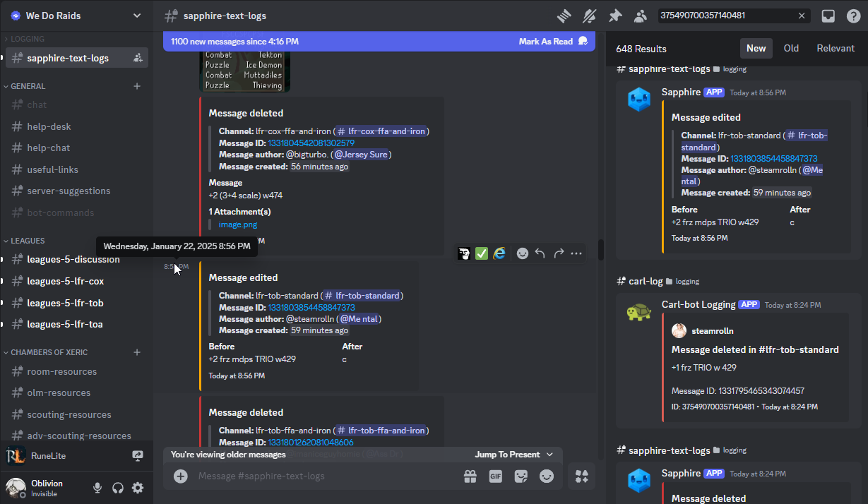The width and height of the screenshot is (868, 504).
Task: Add the skull emoji quick reaction
Action: [x=464, y=253]
